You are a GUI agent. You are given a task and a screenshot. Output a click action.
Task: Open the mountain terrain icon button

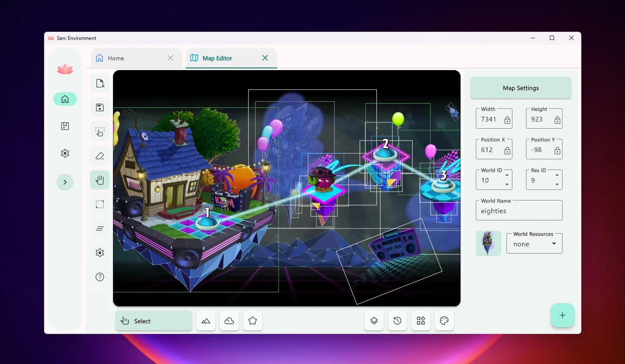(x=206, y=321)
